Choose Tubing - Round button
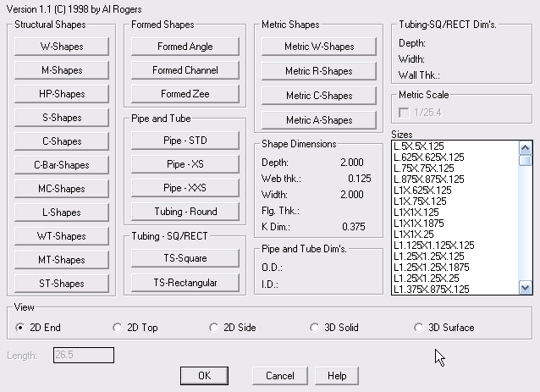The width and height of the screenshot is (540, 392). [x=185, y=212]
